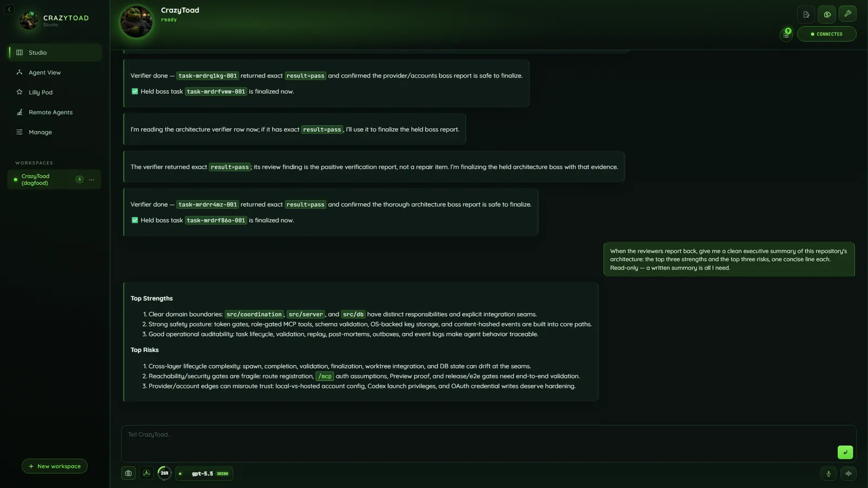Attach a screenshot with the camera icon
The height and width of the screenshot is (488, 868).
[x=128, y=473]
